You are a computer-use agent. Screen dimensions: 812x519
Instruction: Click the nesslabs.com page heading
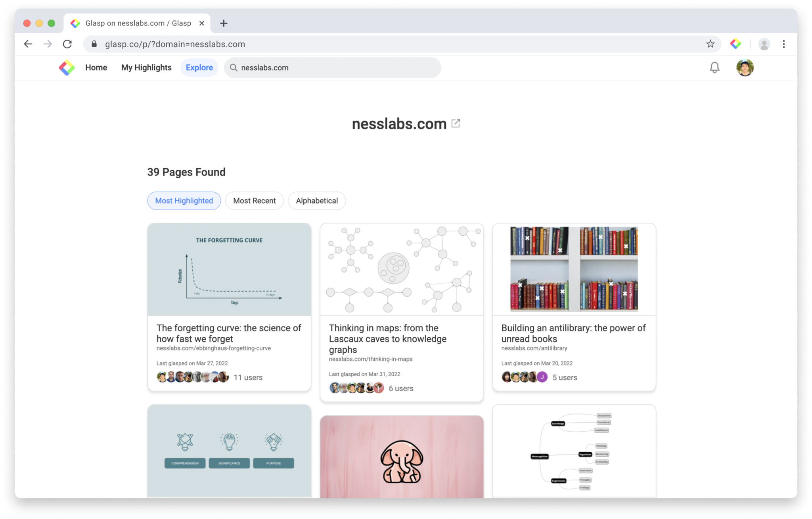(x=399, y=124)
